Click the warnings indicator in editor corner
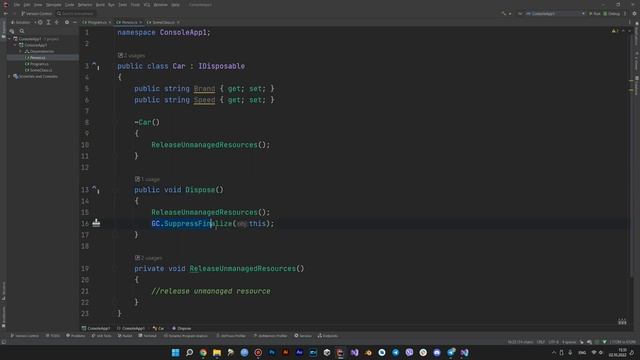The height and width of the screenshot is (360, 640). pyautogui.click(x=615, y=31)
